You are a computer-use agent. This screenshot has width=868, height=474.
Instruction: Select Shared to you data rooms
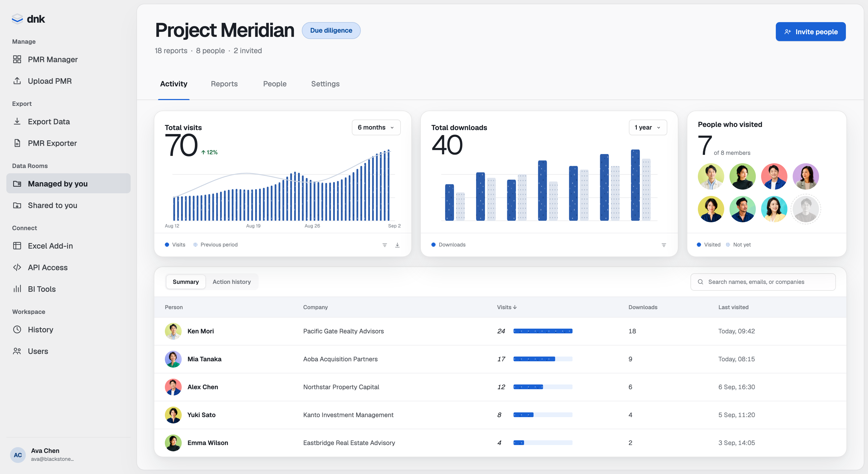(68, 205)
